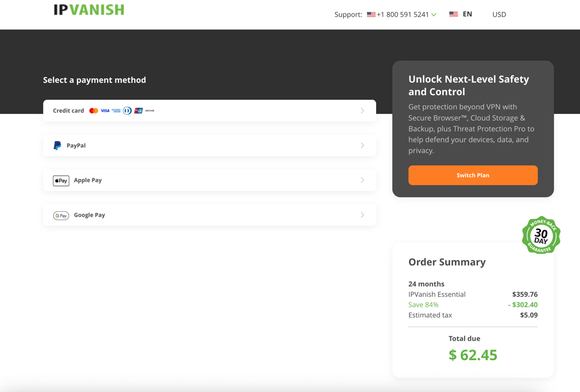580x392 pixels.
Task: Click the Estimated tax label
Action: click(430, 315)
